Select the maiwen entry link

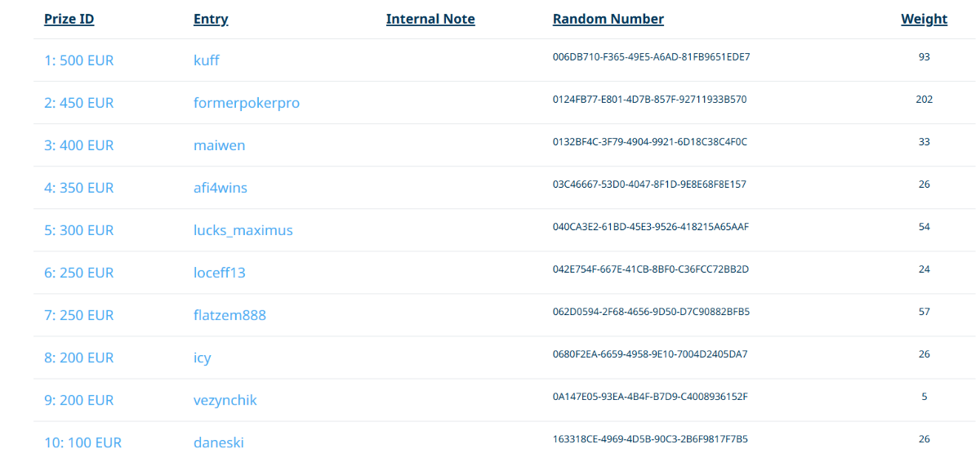coord(219,145)
